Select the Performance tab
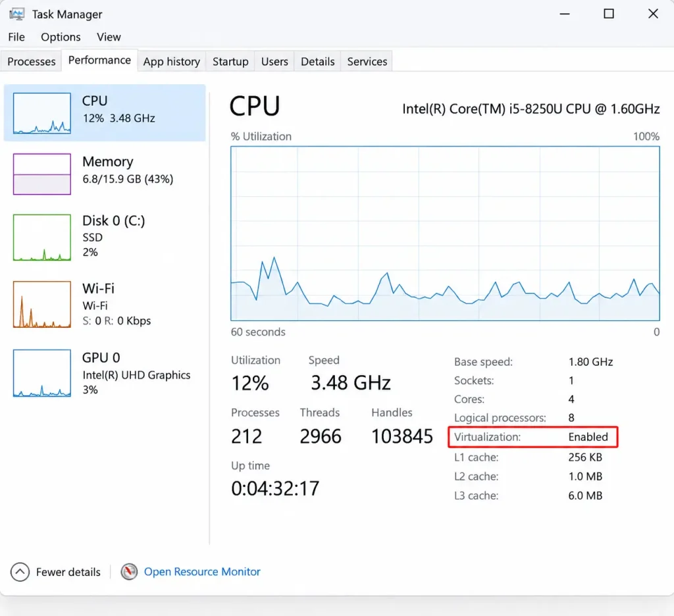Image resolution: width=674 pixels, height=616 pixels. point(99,60)
